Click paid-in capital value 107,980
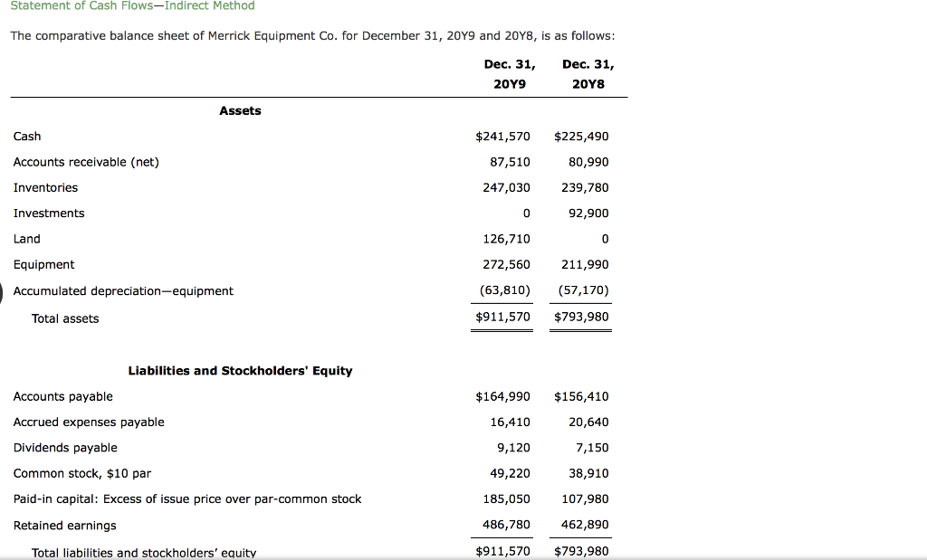Viewport: 927px width, 560px height. point(585,499)
